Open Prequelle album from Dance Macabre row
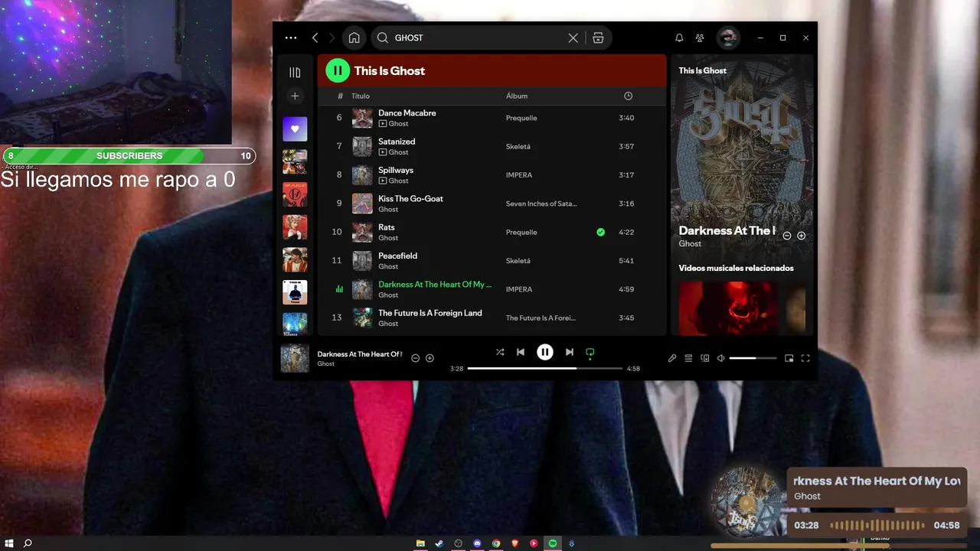The height and width of the screenshot is (551, 980). 521,118
